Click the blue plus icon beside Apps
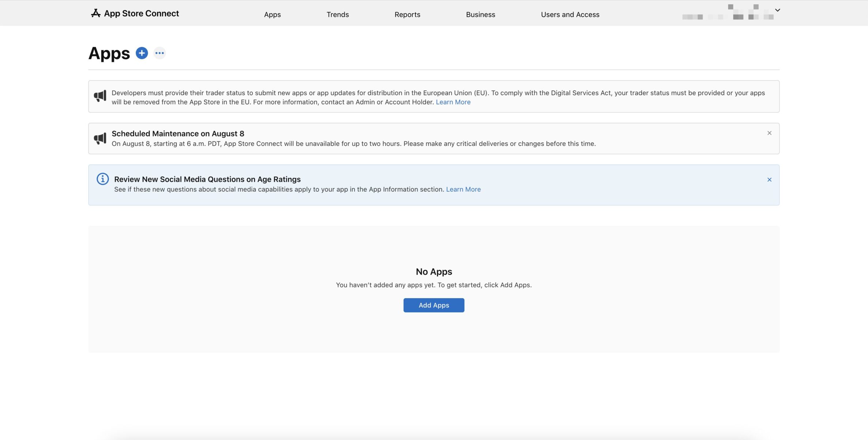Viewport: 868px width, 440px height. point(142,53)
